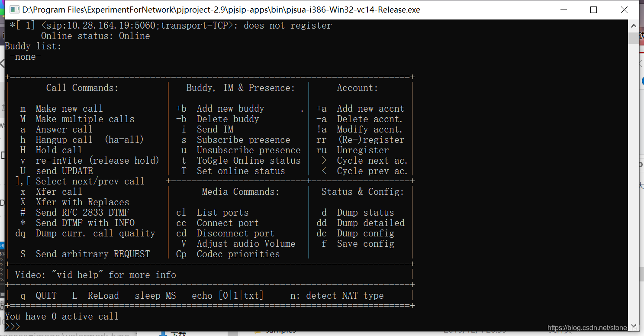Minimize the pjsua console window
Screen dimensions: 644x336
pyautogui.click(x=563, y=10)
